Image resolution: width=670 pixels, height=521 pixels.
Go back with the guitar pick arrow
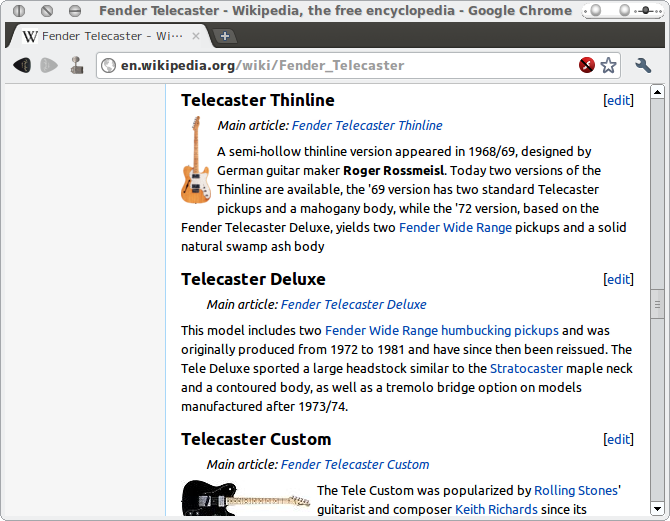coord(22,65)
